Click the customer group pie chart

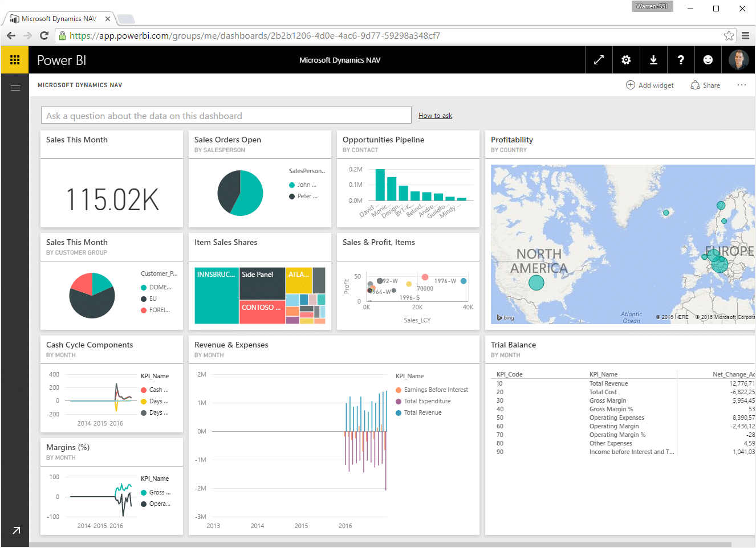[92, 296]
